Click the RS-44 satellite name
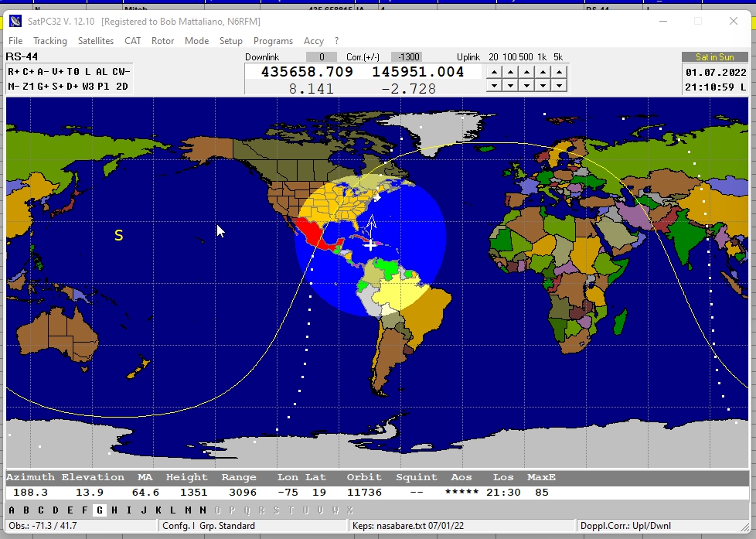 tap(22, 56)
